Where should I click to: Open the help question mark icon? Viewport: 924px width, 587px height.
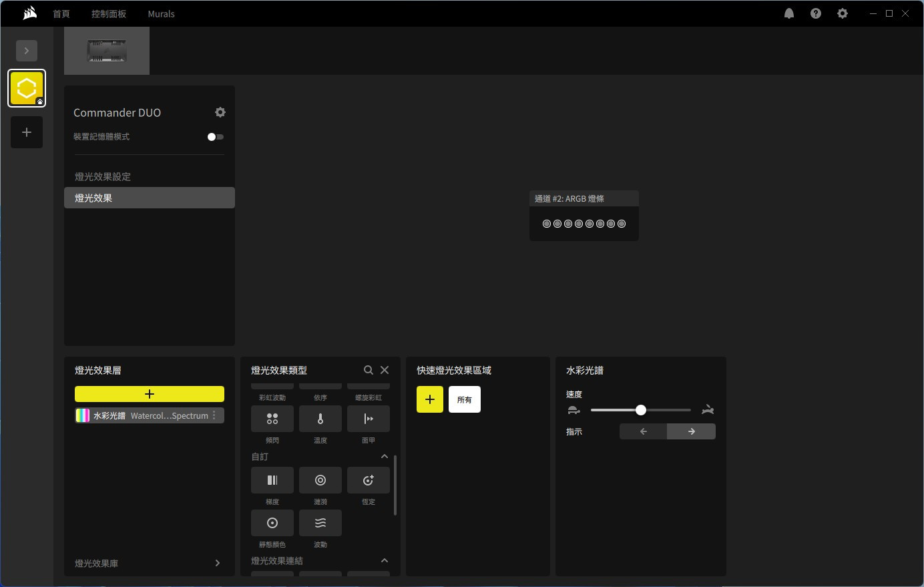(816, 13)
